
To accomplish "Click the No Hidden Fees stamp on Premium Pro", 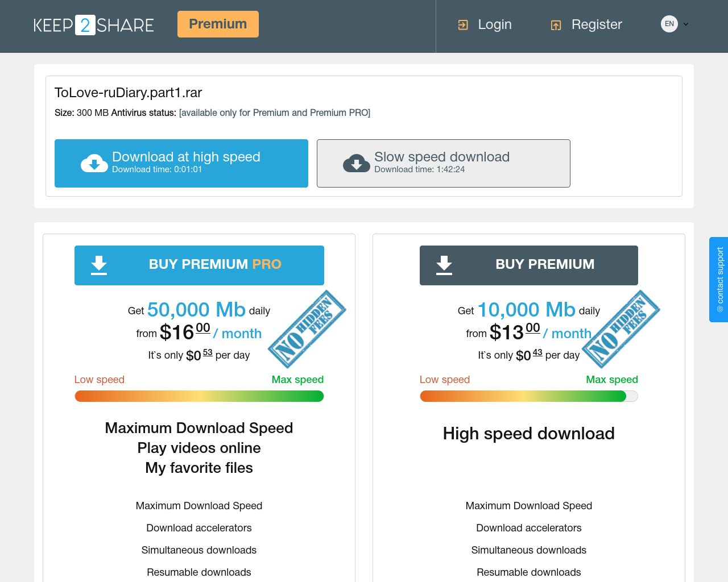I will pos(307,329).
